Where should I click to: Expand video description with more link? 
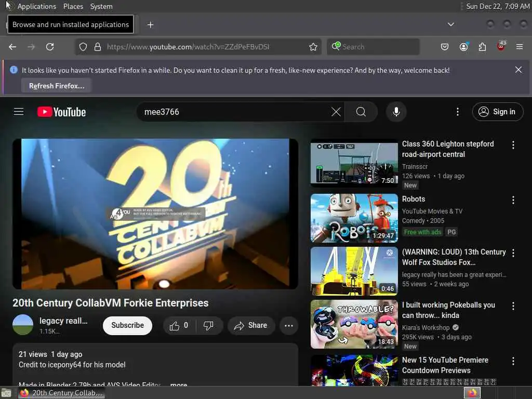point(179,384)
